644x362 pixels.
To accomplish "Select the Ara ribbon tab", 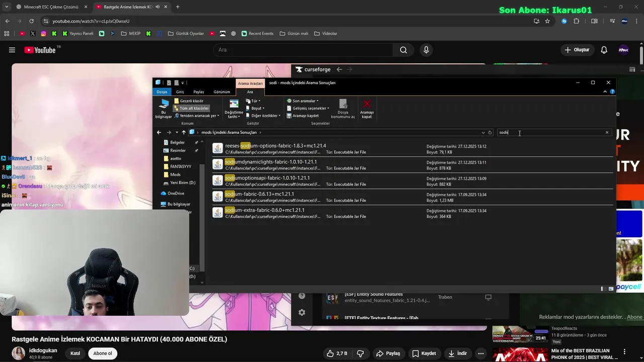I will click(x=250, y=92).
